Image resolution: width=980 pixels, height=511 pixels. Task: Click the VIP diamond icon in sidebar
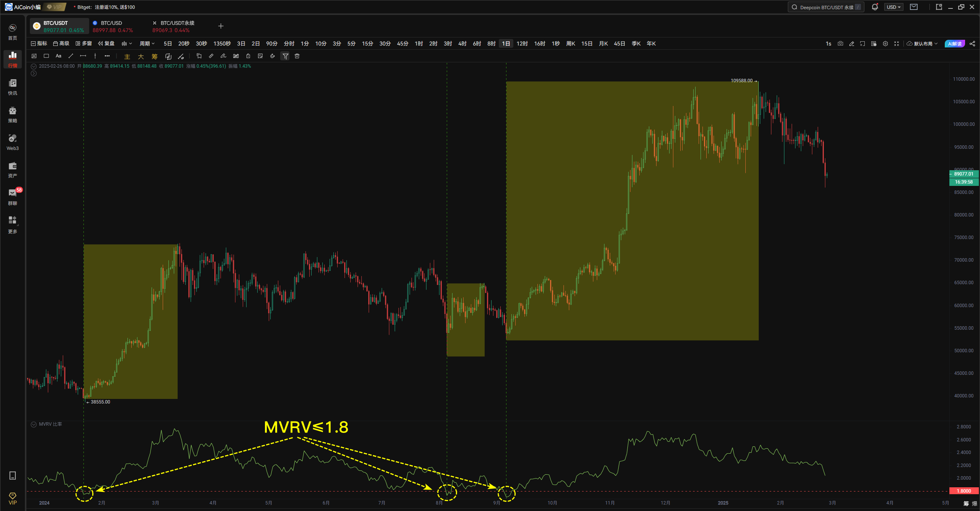tap(13, 498)
